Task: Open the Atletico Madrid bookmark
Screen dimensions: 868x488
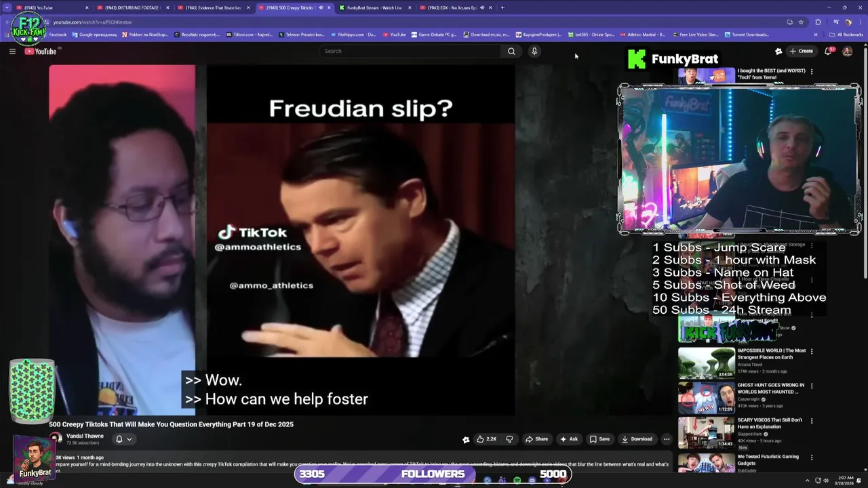Action: point(642,35)
